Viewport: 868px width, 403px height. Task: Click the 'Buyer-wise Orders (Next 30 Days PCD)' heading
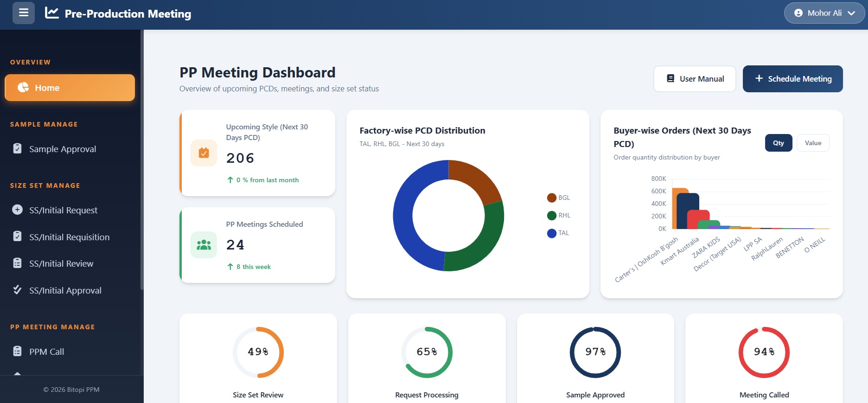coord(683,137)
